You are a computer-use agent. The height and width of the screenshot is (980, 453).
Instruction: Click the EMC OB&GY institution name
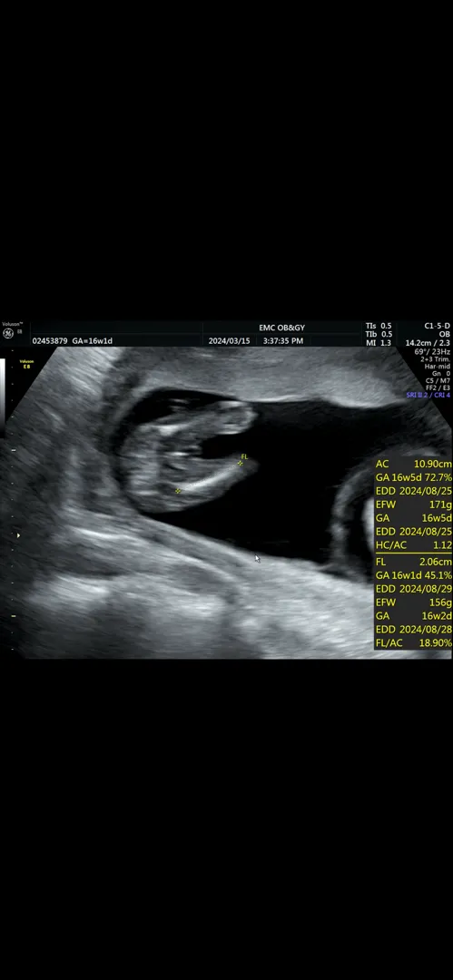281,328
